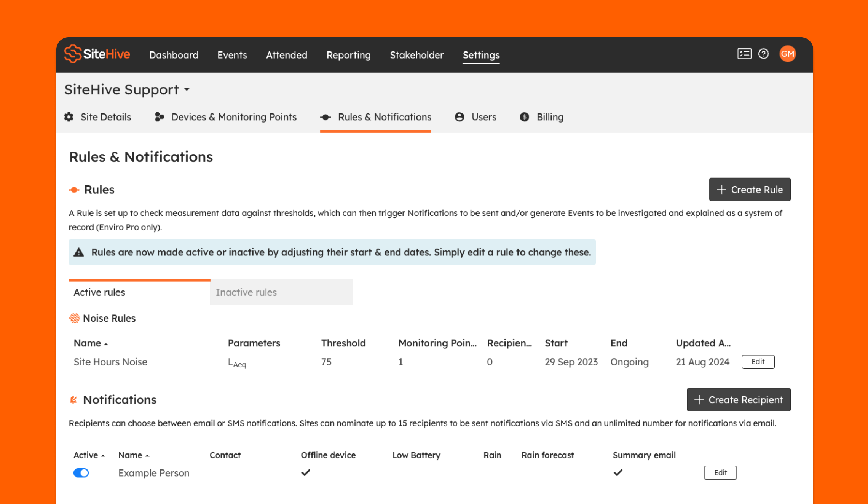
Task: Click the Create Recipient button
Action: pyautogui.click(x=738, y=400)
